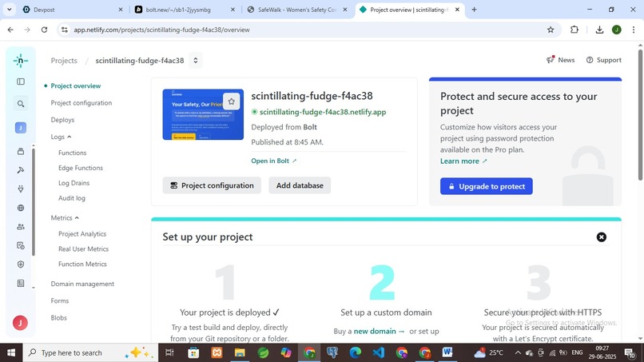The width and height of the screenshot is (644, 362).
Task: Click the Projects breadcrumb link
Action: click(x=64, y=61)
